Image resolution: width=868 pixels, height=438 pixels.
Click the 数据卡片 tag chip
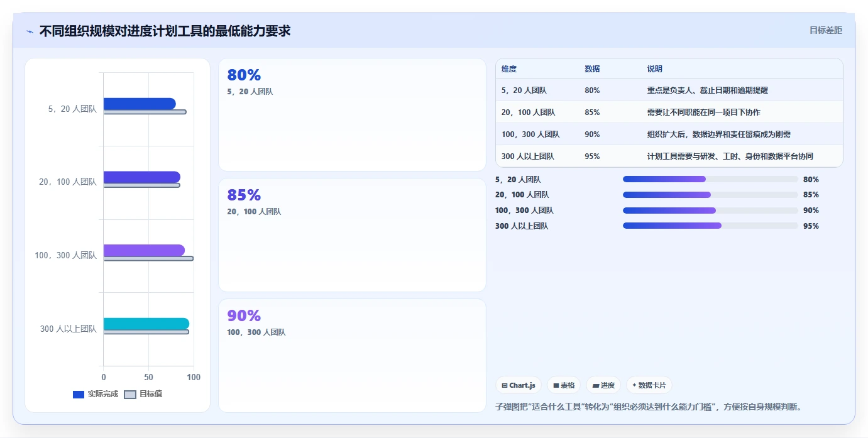coord(649,385)
